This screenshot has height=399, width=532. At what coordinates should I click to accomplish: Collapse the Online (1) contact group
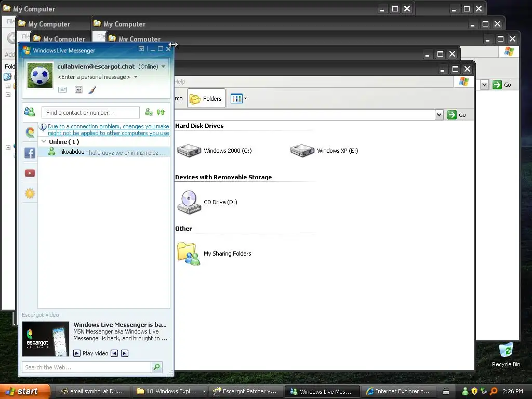coord(44,141)
